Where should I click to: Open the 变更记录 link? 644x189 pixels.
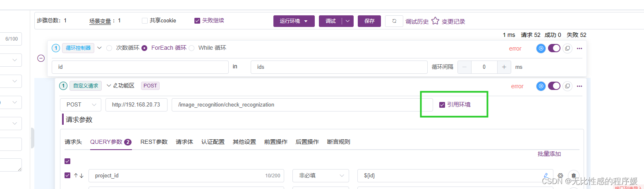[453, 22]
